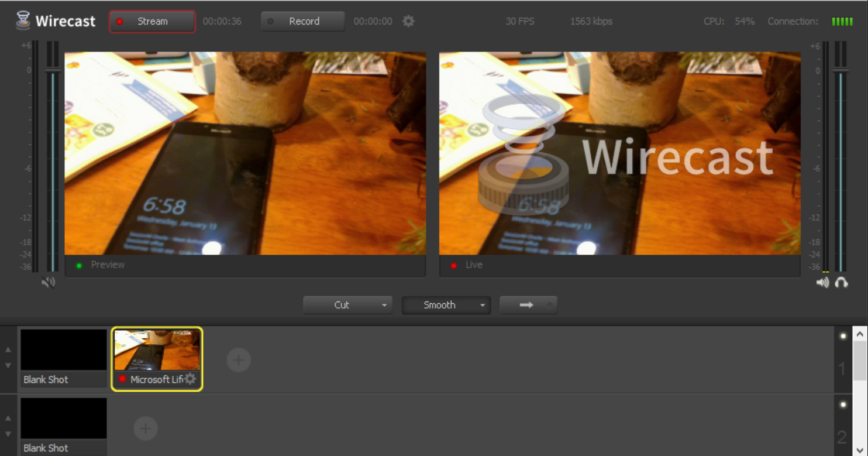The width and height of the screenshot is (868, 456).
Task: Mute the Live output speaker icon
Action: coord(822,282)
